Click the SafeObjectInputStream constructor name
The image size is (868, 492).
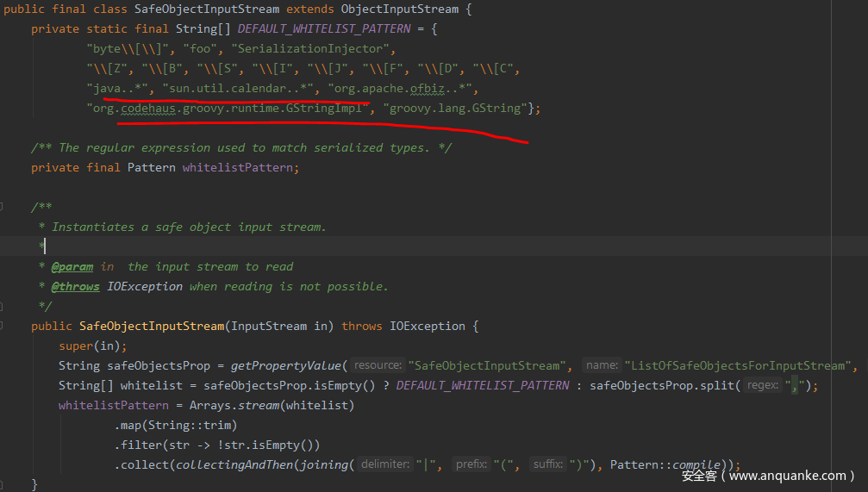coord(152,326)
